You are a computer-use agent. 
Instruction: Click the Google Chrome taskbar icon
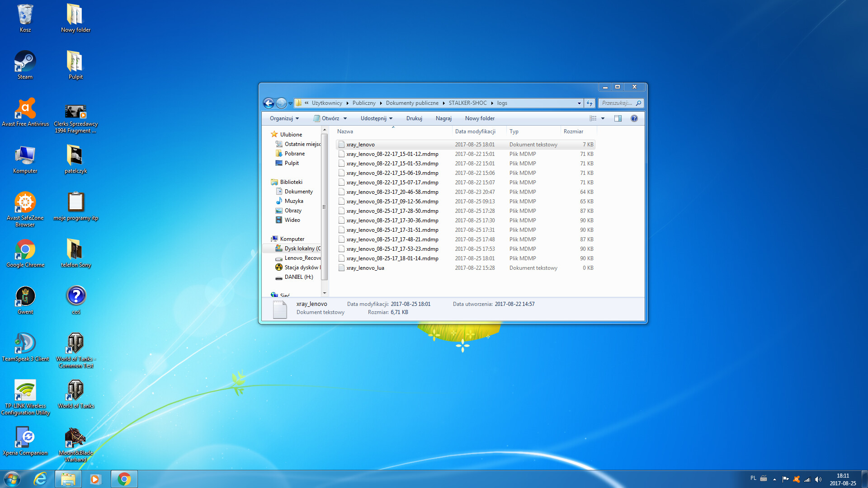124,479
